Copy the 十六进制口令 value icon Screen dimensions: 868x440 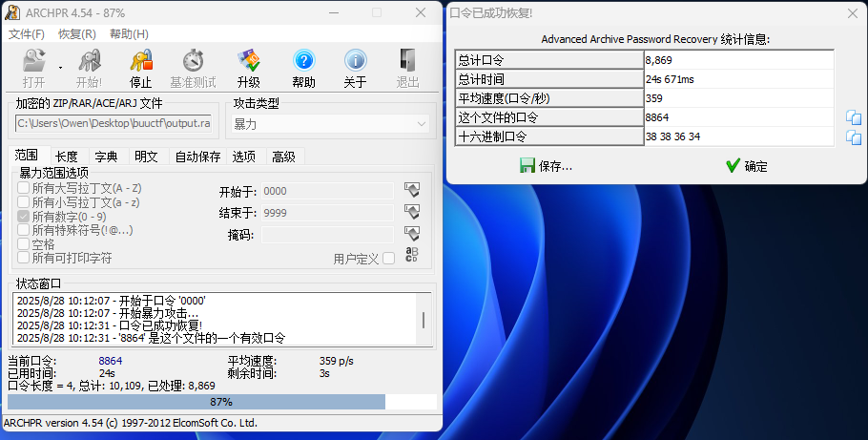[854, 137]
